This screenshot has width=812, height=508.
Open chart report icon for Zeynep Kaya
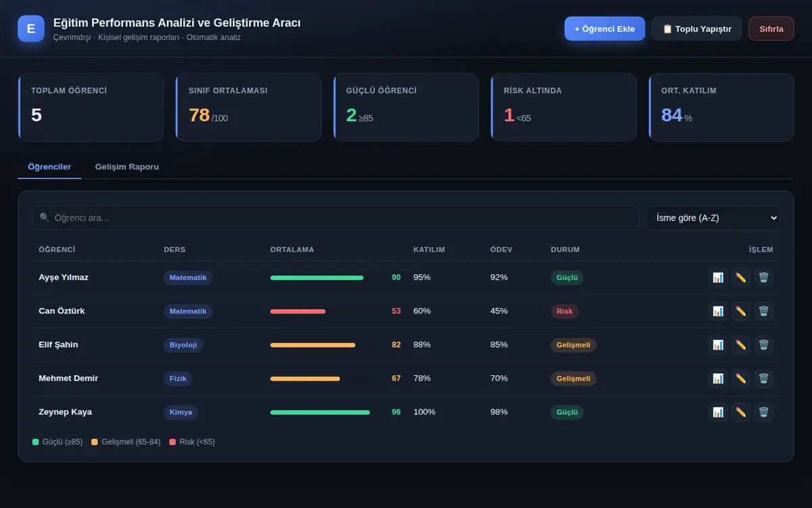click(718, 412)
